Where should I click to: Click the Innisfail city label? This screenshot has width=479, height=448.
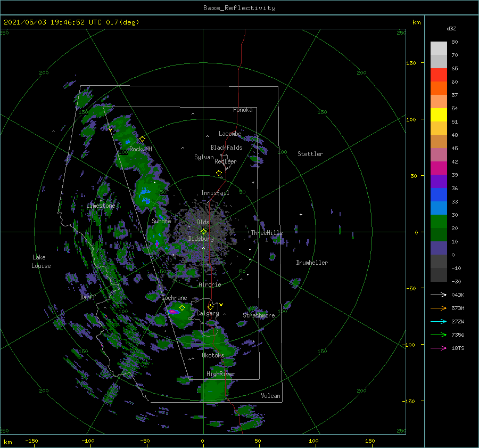[x=215, y=193]
